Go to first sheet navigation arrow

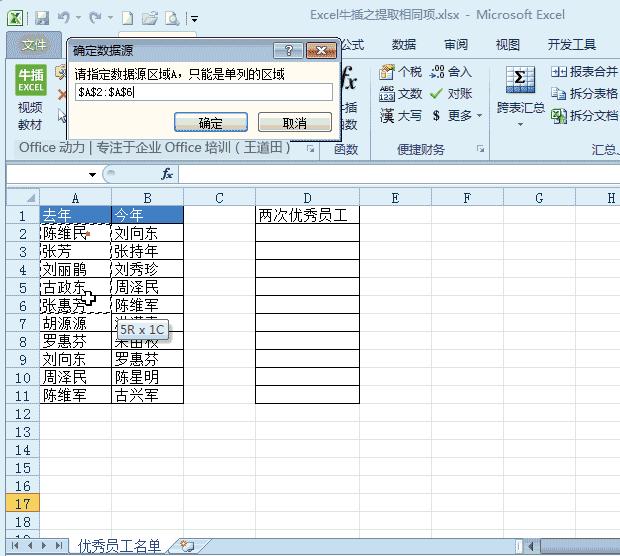(15, 546)
